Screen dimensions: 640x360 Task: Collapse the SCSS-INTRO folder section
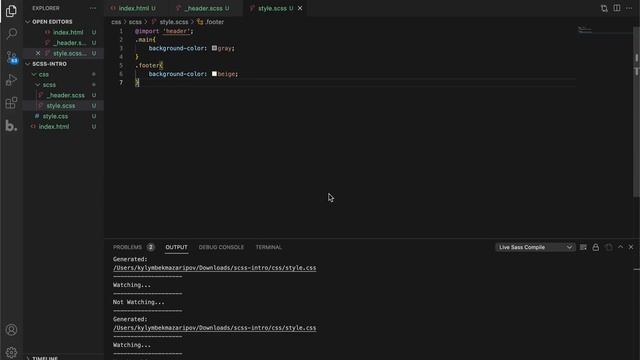(x=28, y=64)
